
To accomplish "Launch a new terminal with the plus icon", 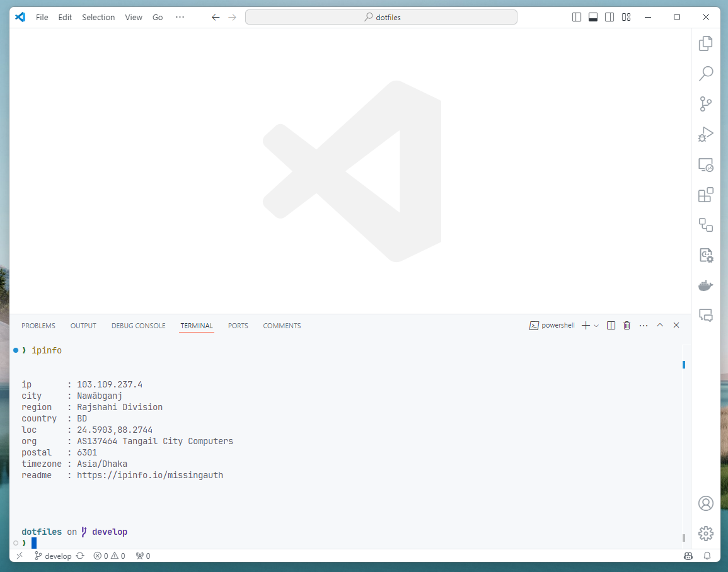I will [x=585, y=325].
